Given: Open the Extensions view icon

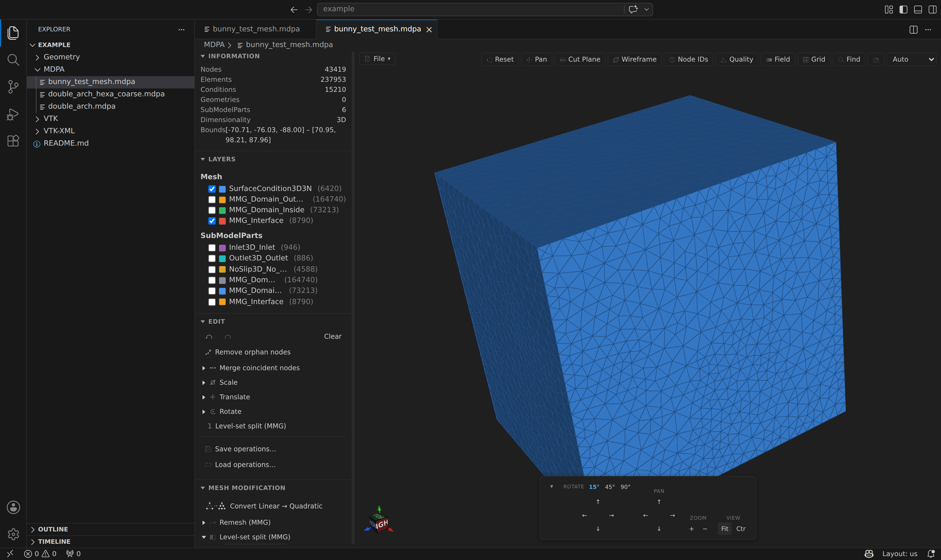Looking at the screenshot, I should coord(13,141).
